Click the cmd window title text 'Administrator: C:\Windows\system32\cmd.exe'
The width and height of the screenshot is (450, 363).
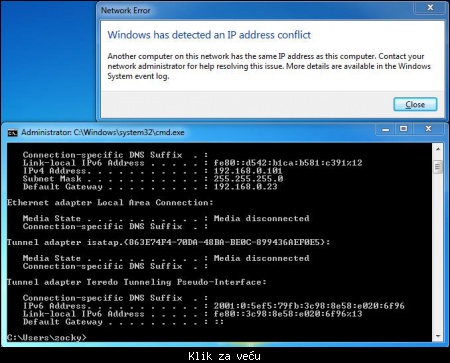[x=103, y=133]
